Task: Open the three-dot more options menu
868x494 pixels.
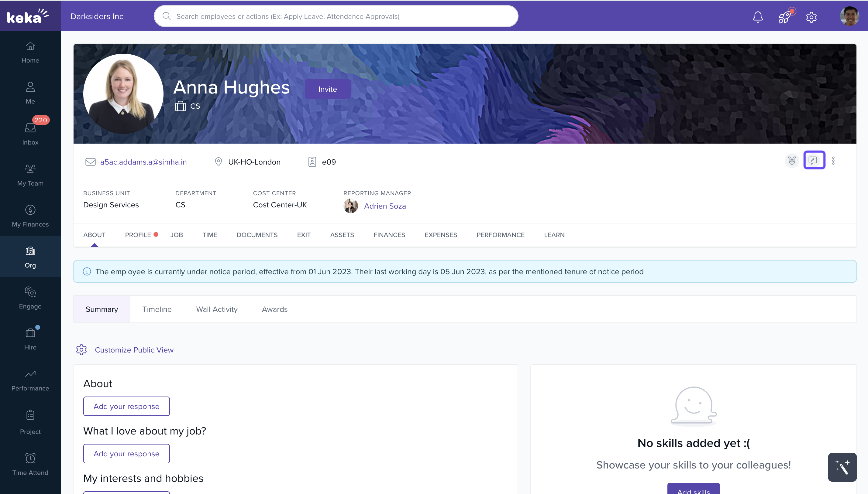Action: click(833, 161)
